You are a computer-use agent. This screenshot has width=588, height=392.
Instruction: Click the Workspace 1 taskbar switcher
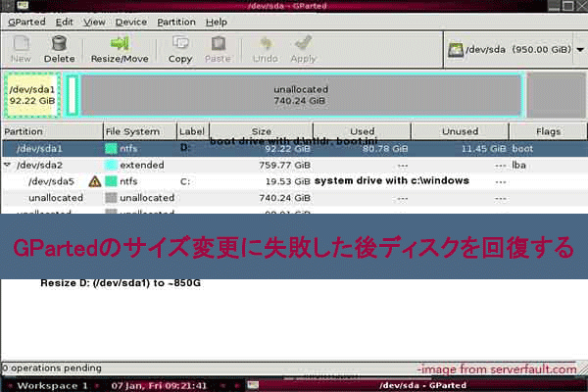(x=52, y=385)
